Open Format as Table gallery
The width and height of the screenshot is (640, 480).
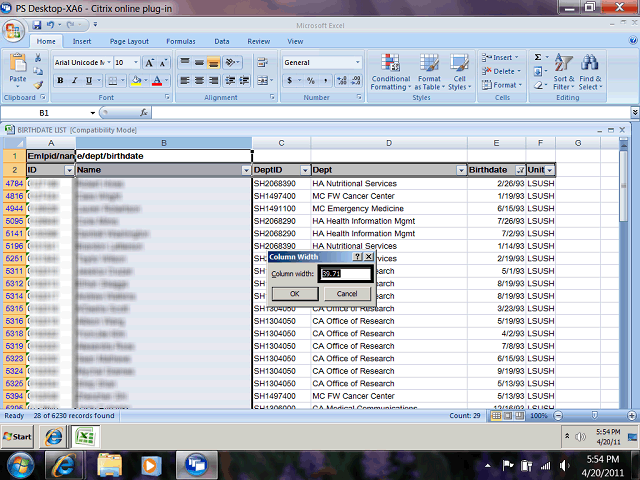(x=429, y=72)
